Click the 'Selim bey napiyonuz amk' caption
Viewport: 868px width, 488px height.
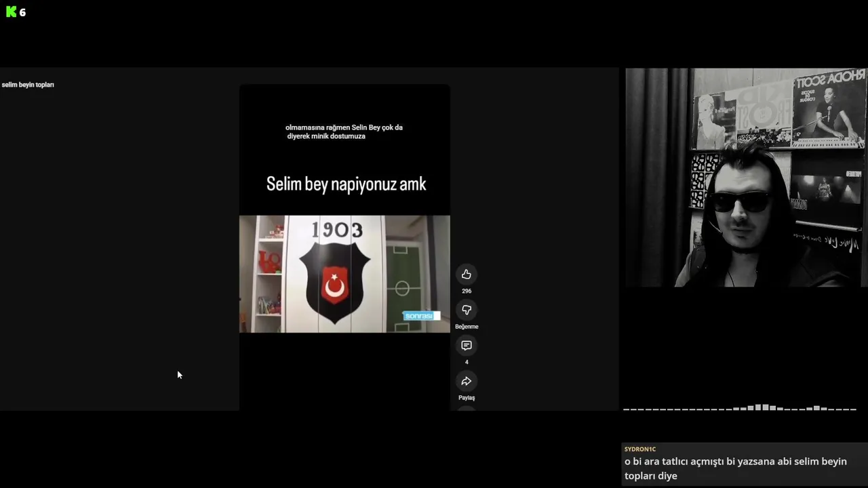346,184
